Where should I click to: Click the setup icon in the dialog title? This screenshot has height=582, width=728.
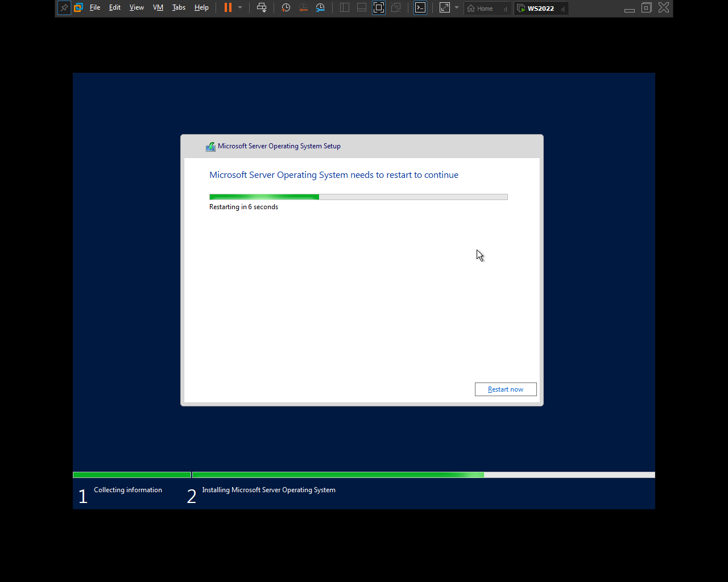click(210, 147)
